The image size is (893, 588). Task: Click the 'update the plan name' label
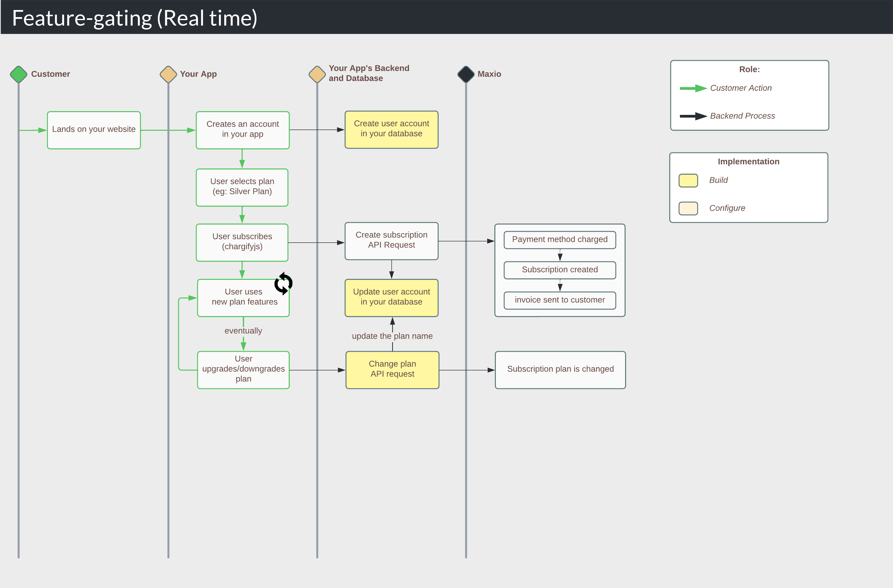(x=392, y=336)
